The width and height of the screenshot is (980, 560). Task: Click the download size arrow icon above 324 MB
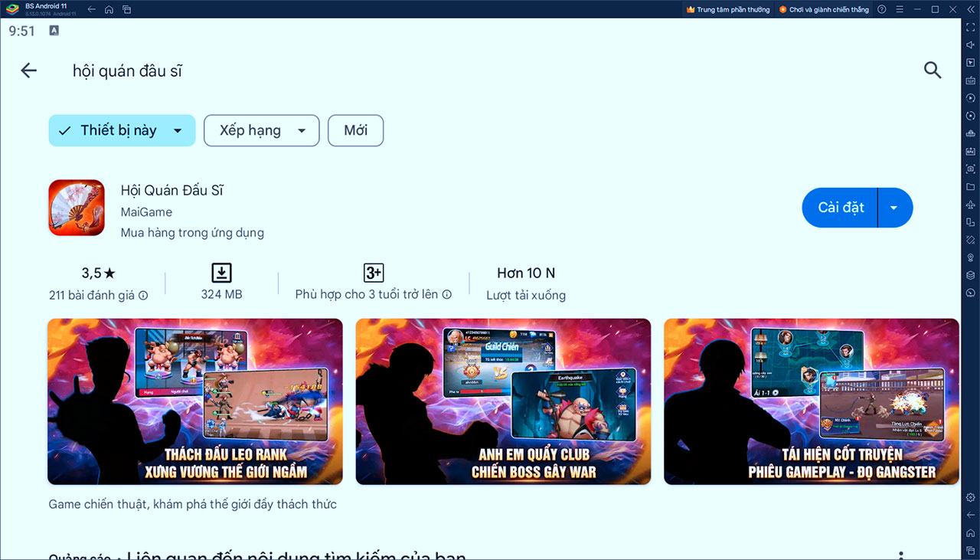221,273
